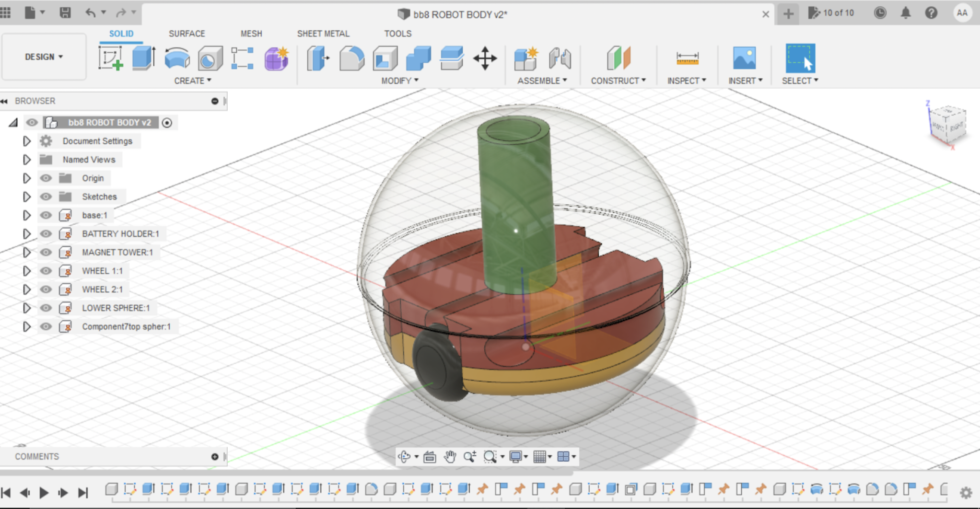Toggle visibility of base:1 component
The image size is (980, 509).
point(46,215)
